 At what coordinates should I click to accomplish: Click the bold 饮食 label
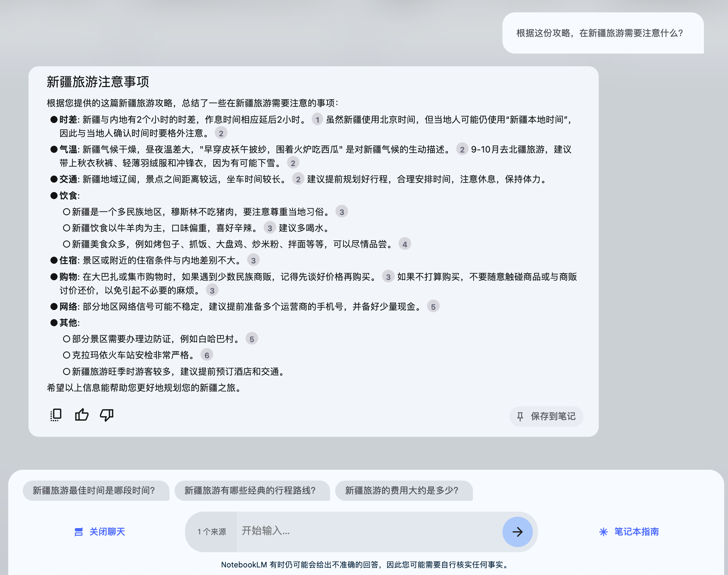point(68,196)
